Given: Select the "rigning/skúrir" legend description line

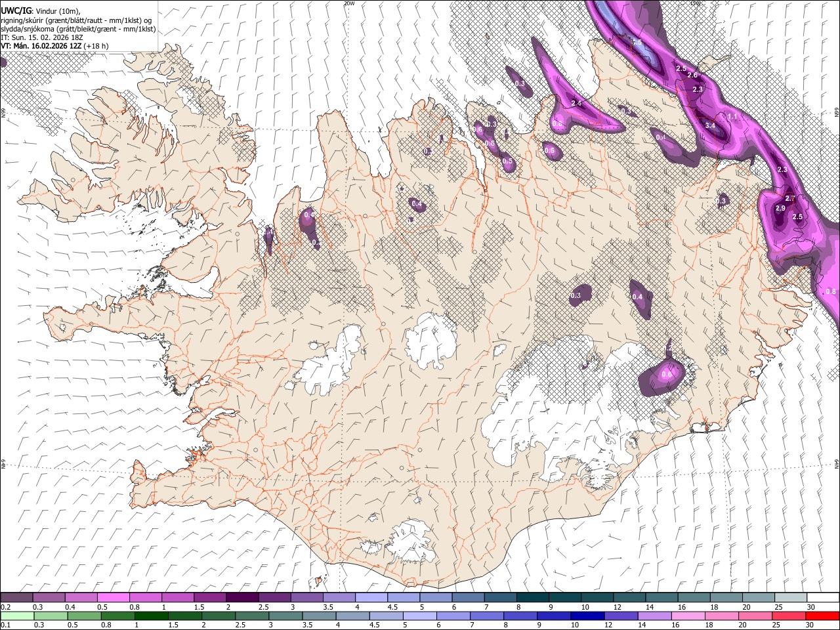Looking at the screenshot, I should (76, 20).
